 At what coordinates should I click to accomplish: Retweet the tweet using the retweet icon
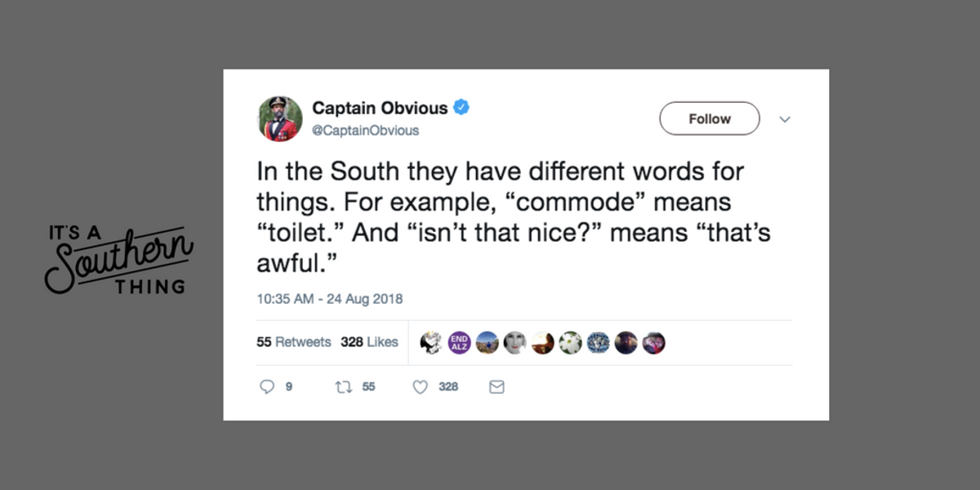click(344, 386)
